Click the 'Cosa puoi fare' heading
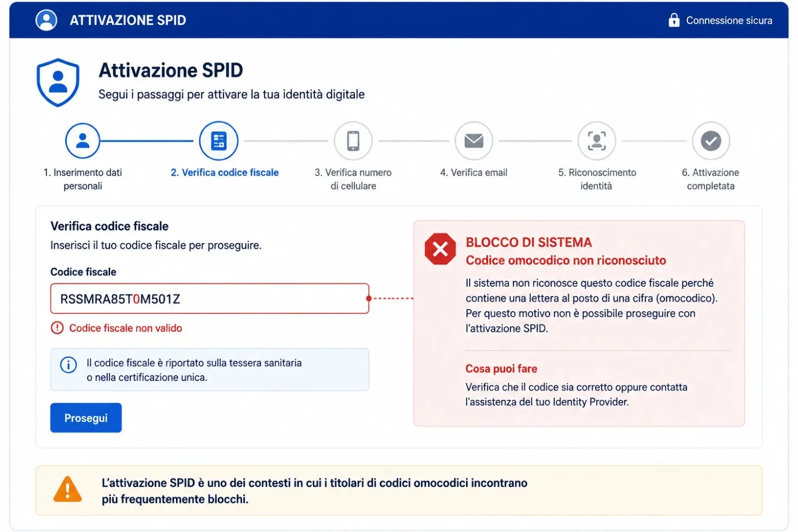Image resolution: width=798 pixels, height=532 pixels. tap(501, 369)
